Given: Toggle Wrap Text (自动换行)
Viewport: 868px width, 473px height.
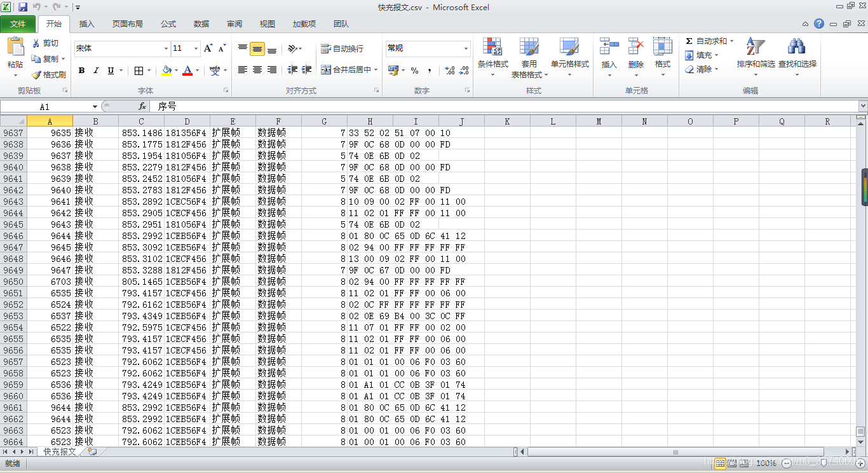Looking at the screenshot, I should [x=342, y=48].
